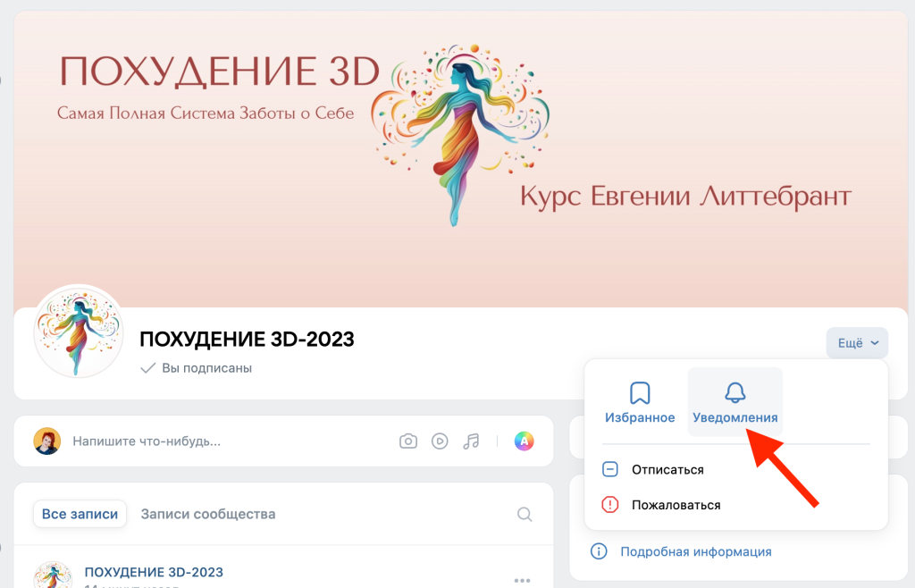
Task: Open the large community avatar picture
Action: (x=79, y=332)
